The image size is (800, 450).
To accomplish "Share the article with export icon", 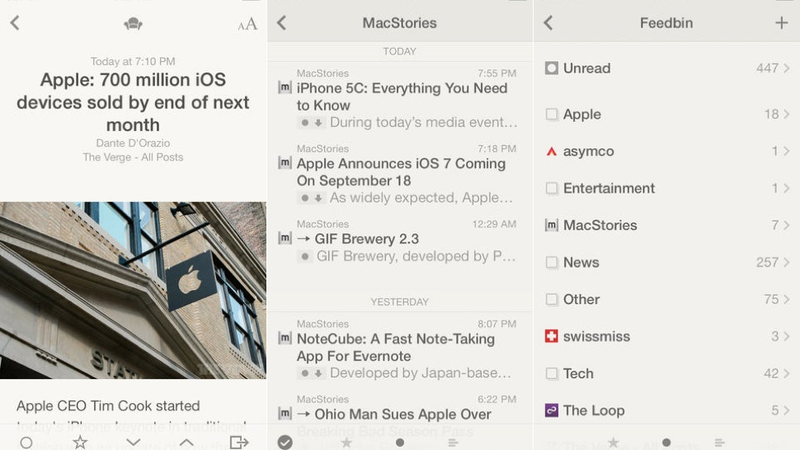I will pyautogui.click(x=239, y=442).
